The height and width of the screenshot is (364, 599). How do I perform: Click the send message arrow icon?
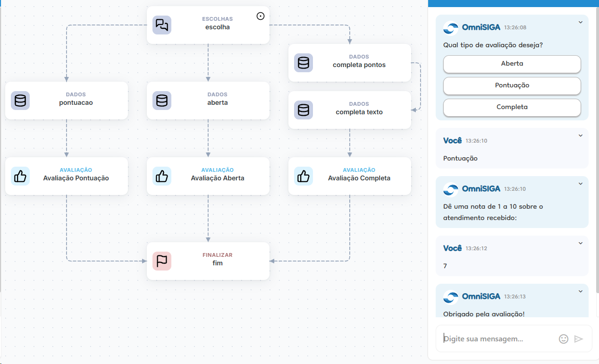(579, 339)
